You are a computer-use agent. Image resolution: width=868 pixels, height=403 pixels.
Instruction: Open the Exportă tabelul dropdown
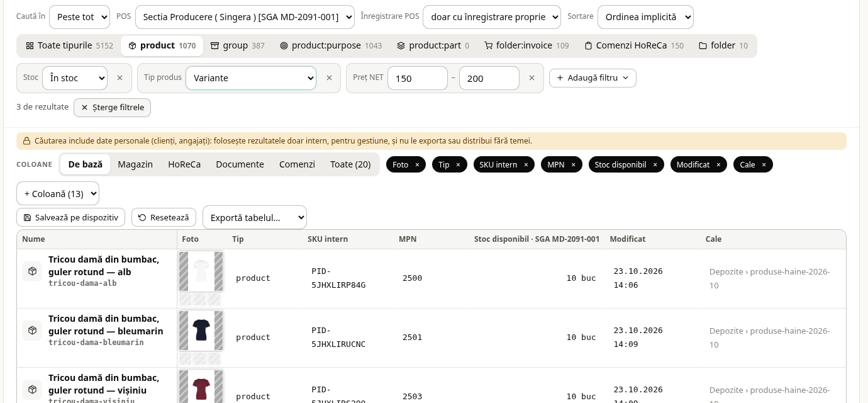point(255,217)
